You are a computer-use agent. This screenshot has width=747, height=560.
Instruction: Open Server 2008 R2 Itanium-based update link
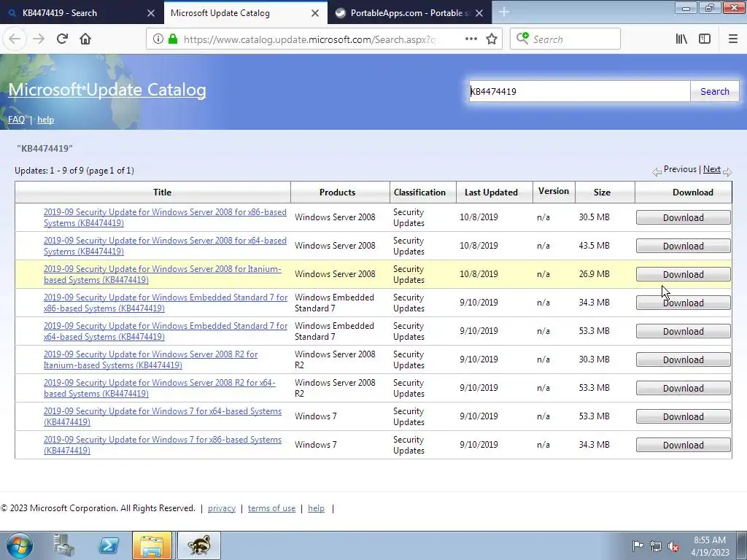point(150,359)
